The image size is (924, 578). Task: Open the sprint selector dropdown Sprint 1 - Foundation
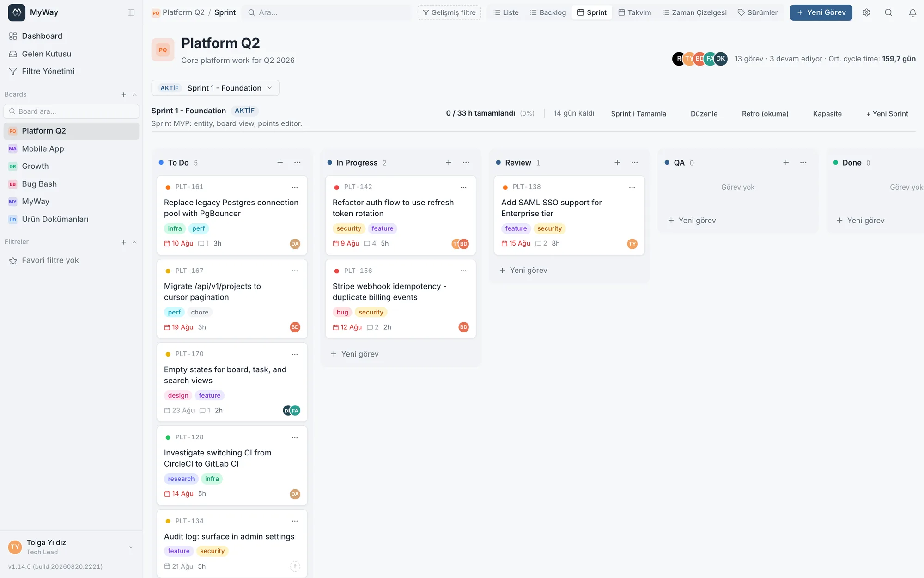pos(215,88)
